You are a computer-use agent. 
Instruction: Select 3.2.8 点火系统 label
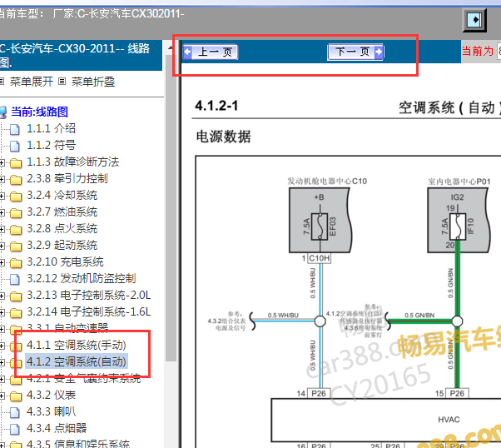tap(62, 228)
